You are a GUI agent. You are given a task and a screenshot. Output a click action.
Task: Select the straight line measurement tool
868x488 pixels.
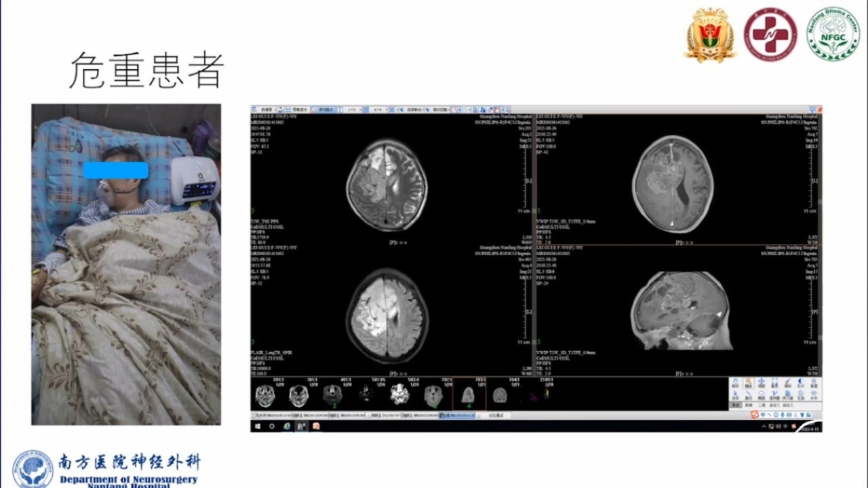coord(749,394)
